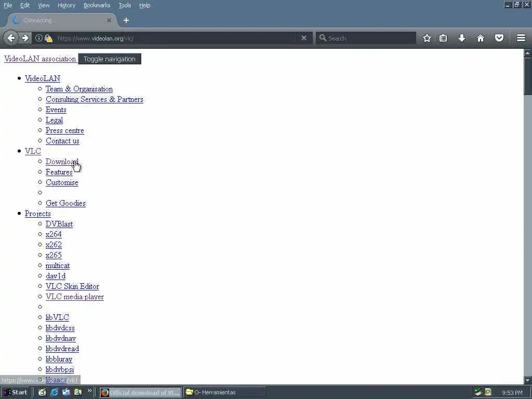The height and width of the screenshot is (399, 532).
Task: Open the Windows Start button
Action: click(15, 393)
